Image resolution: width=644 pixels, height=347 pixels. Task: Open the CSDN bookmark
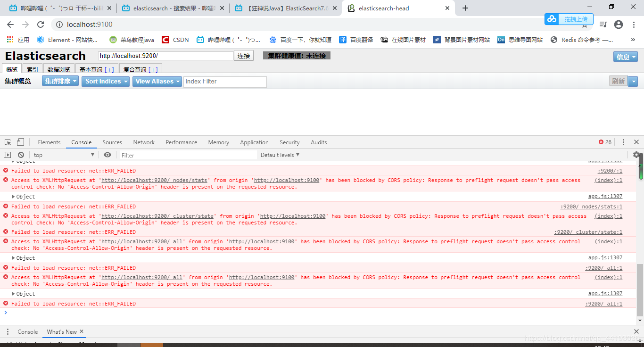pyautogui.click(x=175, y=40)
